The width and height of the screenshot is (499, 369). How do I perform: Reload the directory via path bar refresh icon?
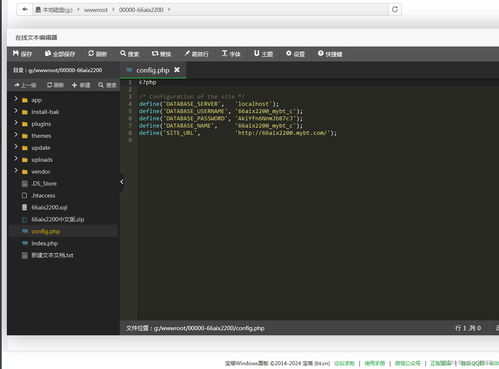pyautogui.click(x=395, y=9)
